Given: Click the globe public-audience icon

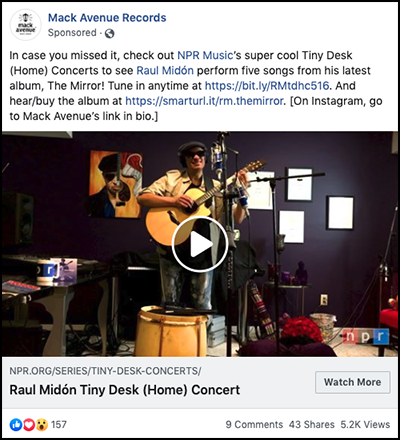Looking at the screenshot, I should [x=109, y=33].
